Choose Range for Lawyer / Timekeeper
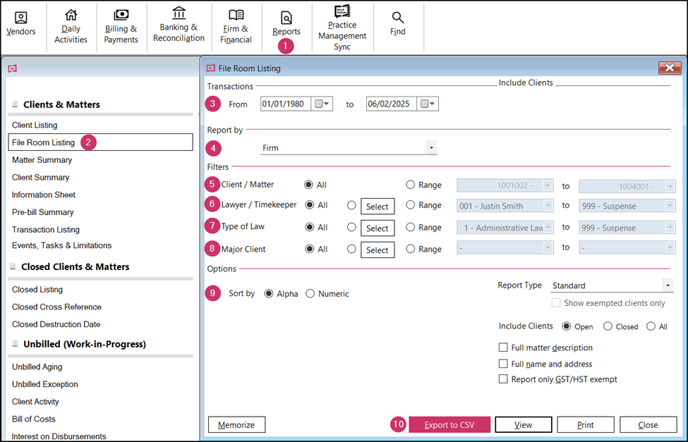The height and width of the screenshot is (442, 688). click(x=410, y=205)
